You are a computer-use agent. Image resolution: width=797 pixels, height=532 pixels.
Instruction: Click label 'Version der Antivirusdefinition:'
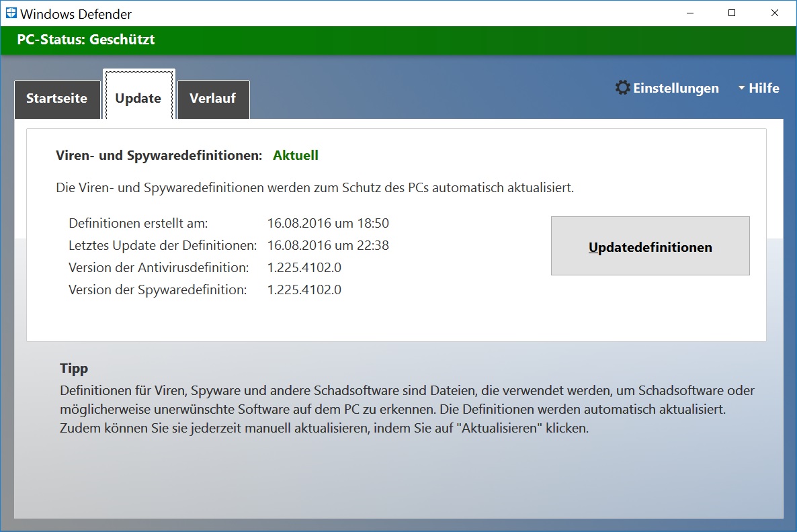coord(159,267)
